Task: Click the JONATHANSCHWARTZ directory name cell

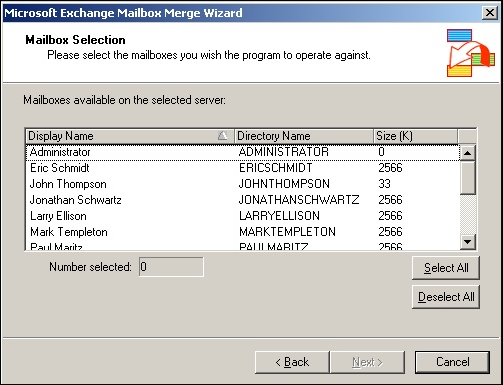Action: tap(299, 200)
